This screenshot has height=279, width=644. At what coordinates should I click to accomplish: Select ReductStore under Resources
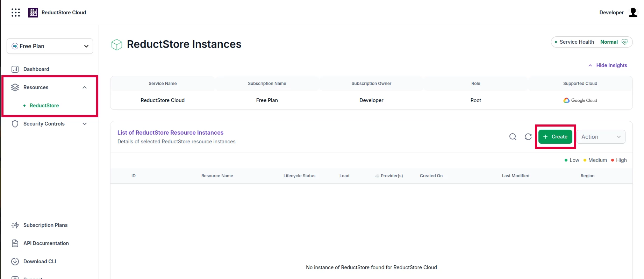pos(44,106)
